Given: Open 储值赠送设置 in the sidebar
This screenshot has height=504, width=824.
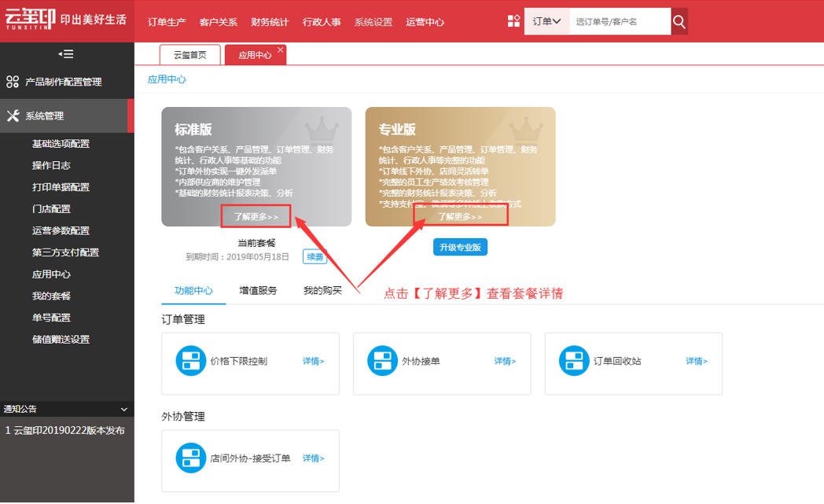Looking at the screenshot, I should tap(61, 340).
